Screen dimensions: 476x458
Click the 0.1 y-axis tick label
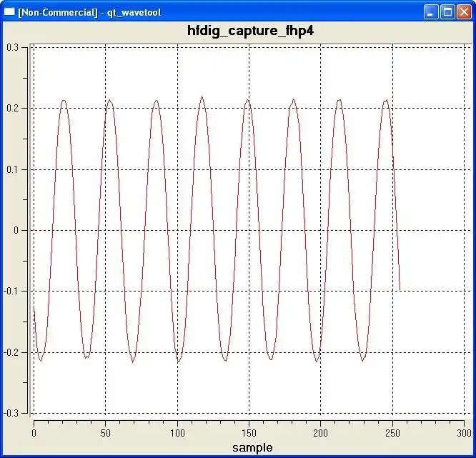(13, 169)
